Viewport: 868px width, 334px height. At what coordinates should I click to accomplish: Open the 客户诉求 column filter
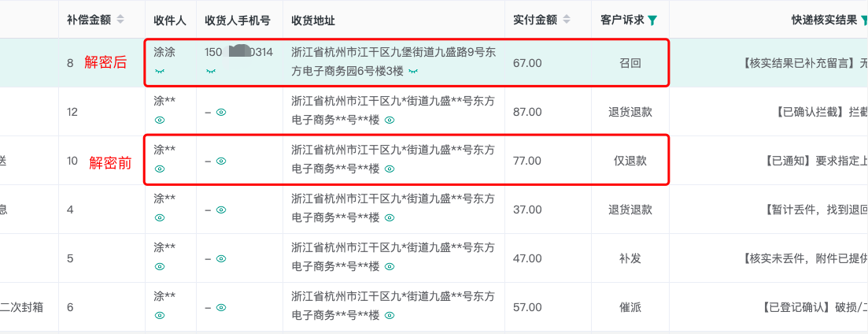[652, 20]
